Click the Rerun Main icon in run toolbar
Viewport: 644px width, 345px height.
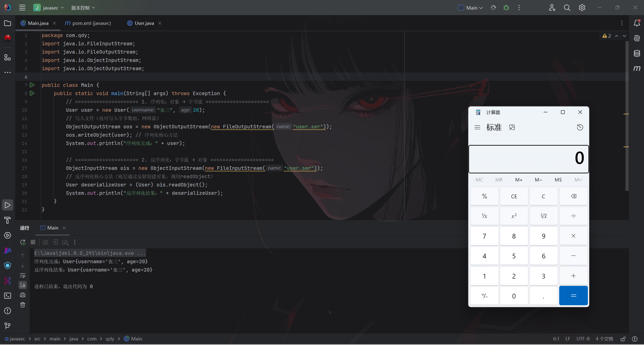[x=23, y=242]
